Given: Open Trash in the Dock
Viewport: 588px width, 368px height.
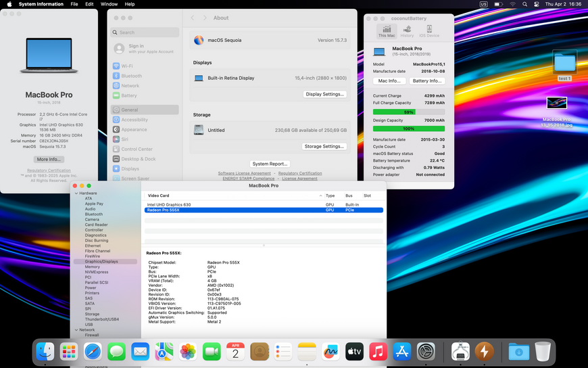Looking at the screenshot, I should (543, 352).
